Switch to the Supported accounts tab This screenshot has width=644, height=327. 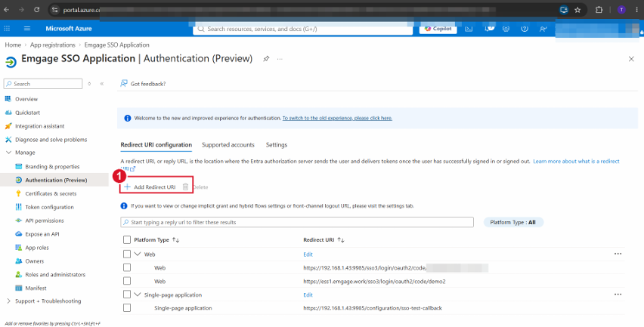pyautogui.click(x=228, y=145)
